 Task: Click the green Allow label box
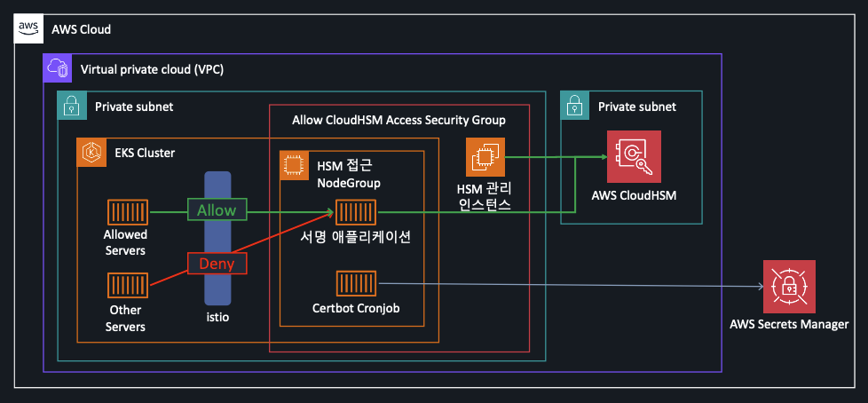pyautogui.click(x=217, y=209)
